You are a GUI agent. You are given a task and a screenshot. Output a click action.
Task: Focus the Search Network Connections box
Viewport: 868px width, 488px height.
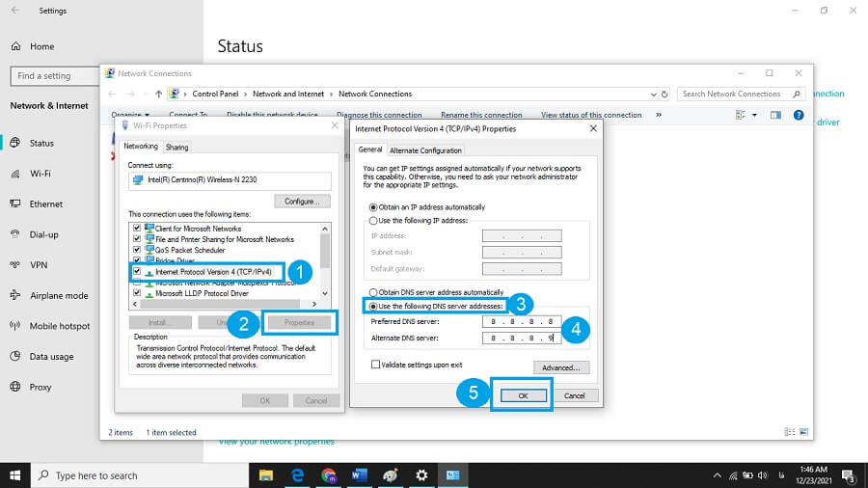[x=735, y=95]
